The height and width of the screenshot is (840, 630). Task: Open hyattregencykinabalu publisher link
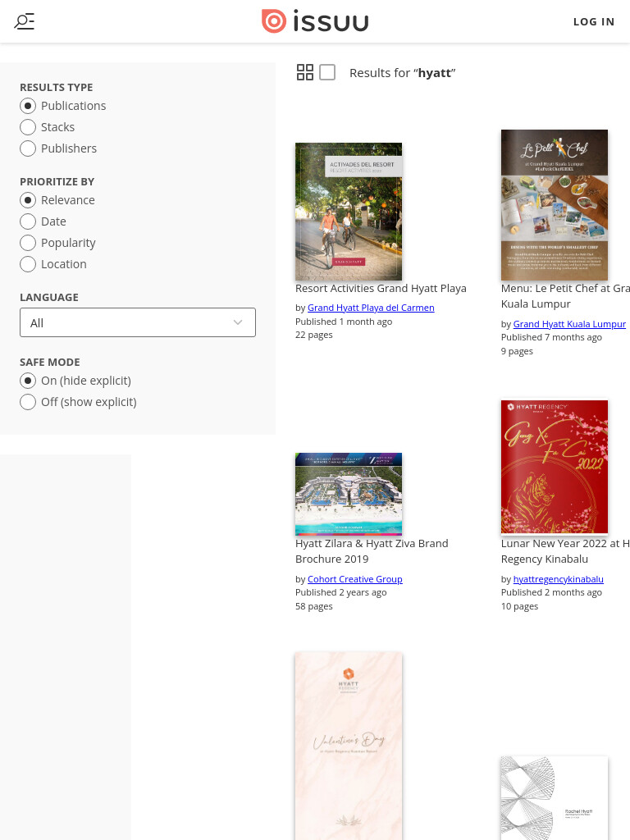[558, 579]
